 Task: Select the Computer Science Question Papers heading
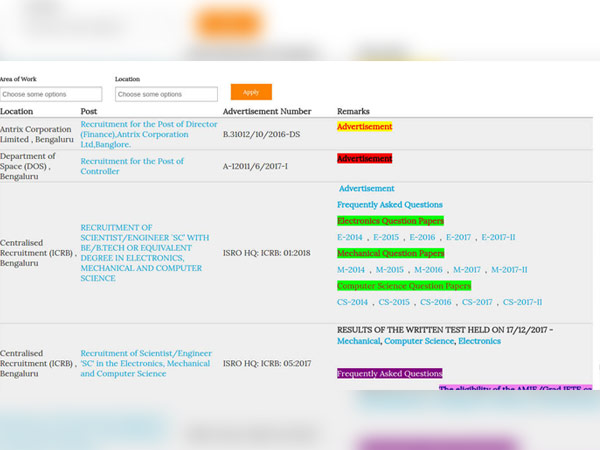coord(404,286)
